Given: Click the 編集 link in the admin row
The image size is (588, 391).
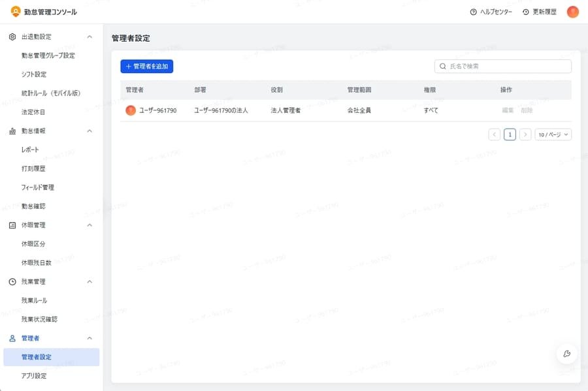Looking at the screenshot, I should (506, 110).
